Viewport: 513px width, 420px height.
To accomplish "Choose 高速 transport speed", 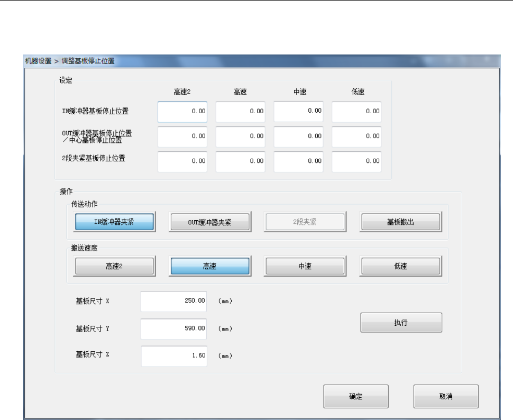I will pos(210,266).
